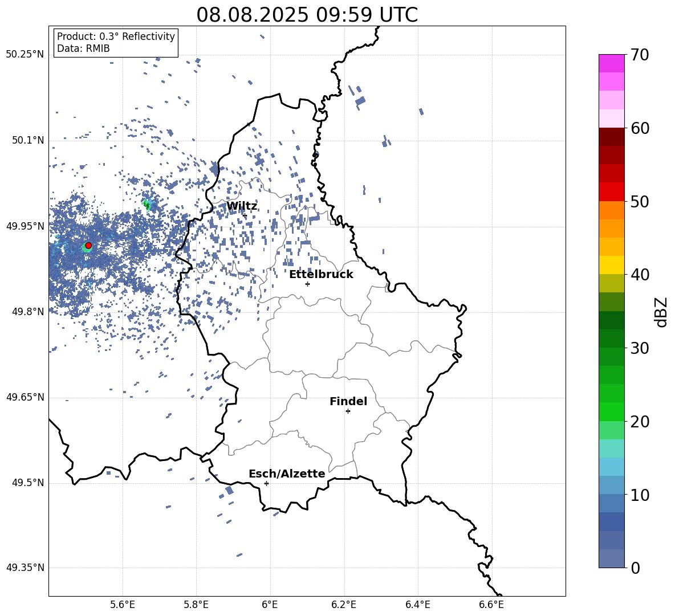Click the Wiltz city label
This screenshot has width=675, height=616.
(242, 206)
